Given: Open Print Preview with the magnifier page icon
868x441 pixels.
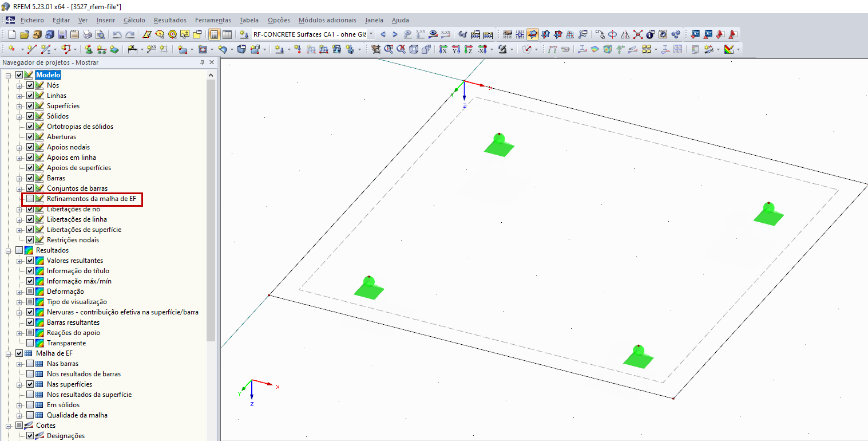Looking at the screenshot, I should [100, 34].
